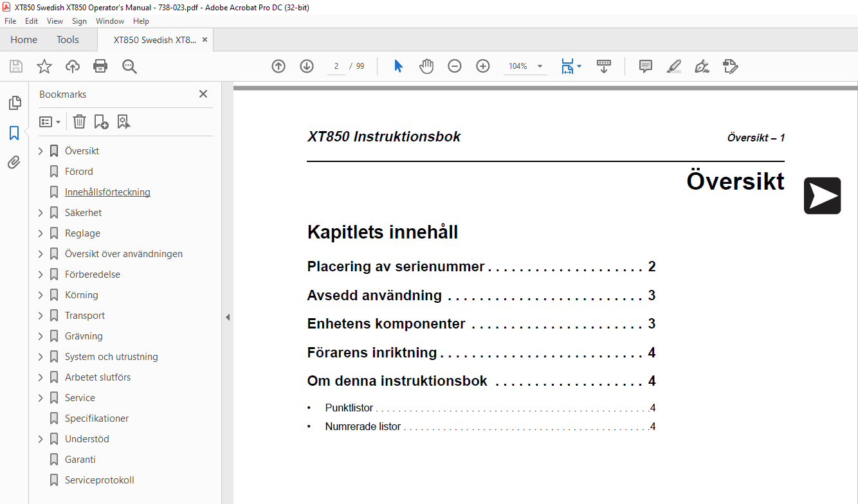Image resolution: width=858 pixels, height=504 pixels.
Task: Zoom in with plus button
Action: coord(483,66)
